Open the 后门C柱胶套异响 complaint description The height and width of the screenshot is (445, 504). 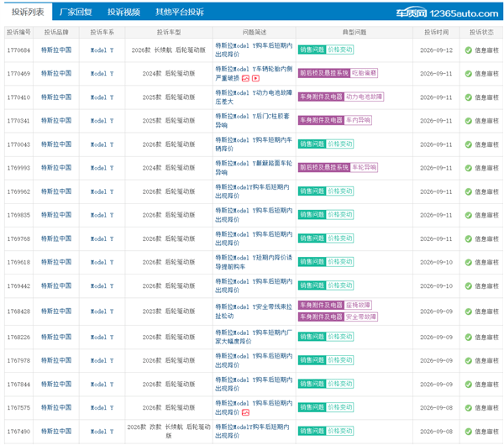[x=252, y=121]
